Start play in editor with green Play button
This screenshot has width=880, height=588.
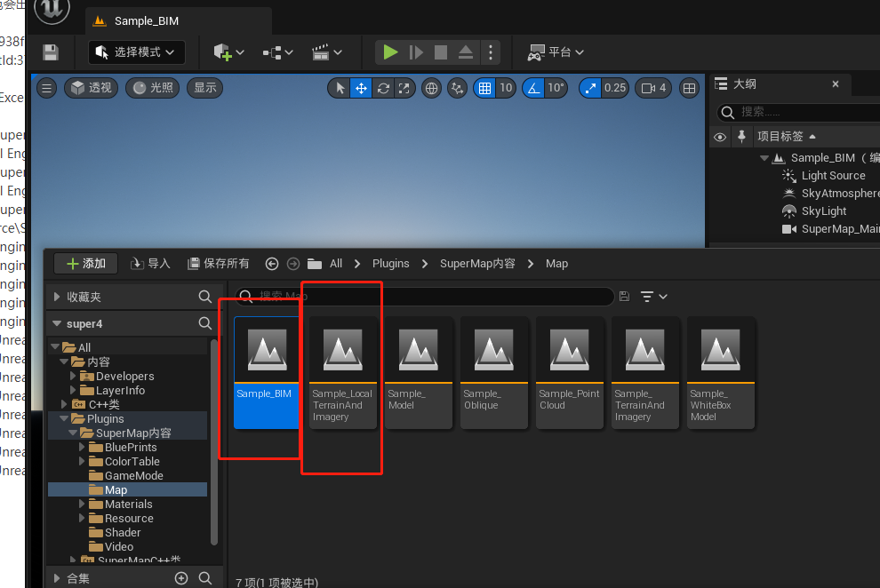pos(390,52)
